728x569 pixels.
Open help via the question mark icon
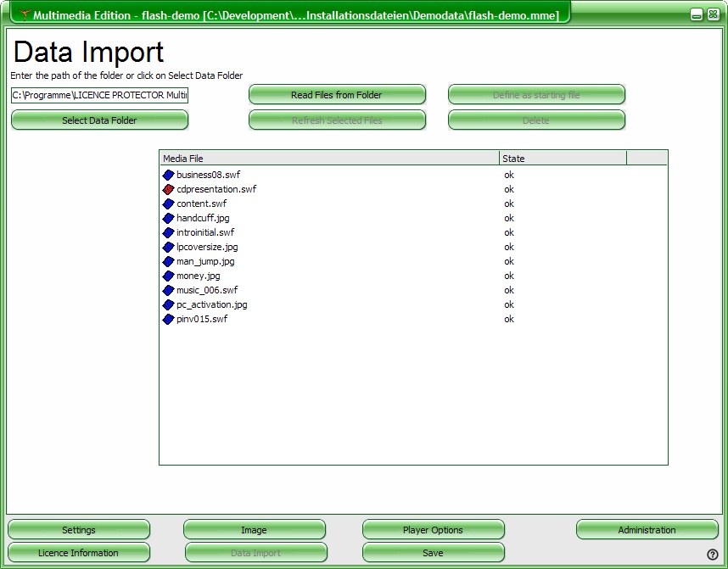pyautogui.click(x=713, y=555)
